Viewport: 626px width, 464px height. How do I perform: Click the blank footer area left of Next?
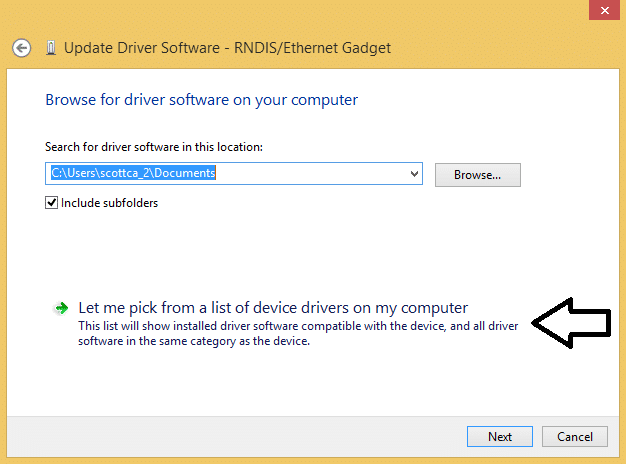(x=250, y=436)
